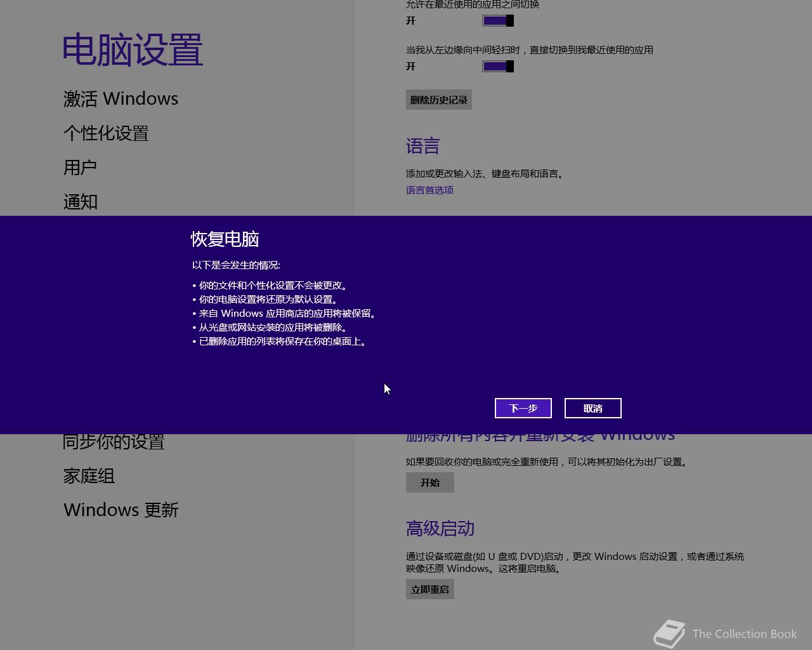Click the 删除历史记录 button

[439, 100]
